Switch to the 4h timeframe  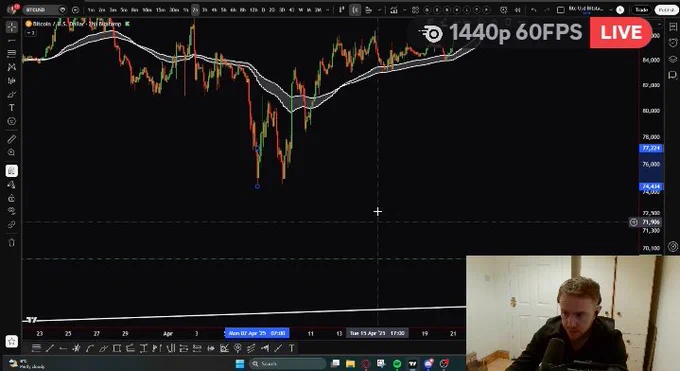[214, 10]
